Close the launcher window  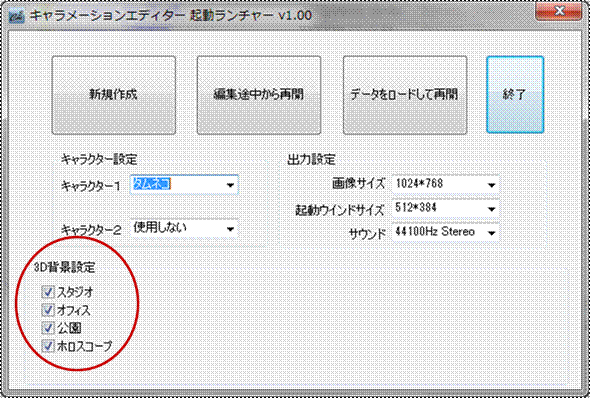click(559, 11)
